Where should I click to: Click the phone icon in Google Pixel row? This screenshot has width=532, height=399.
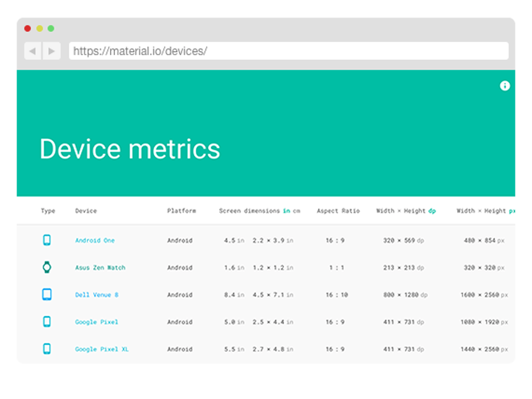pyautogui.click(x=47, y=322)
